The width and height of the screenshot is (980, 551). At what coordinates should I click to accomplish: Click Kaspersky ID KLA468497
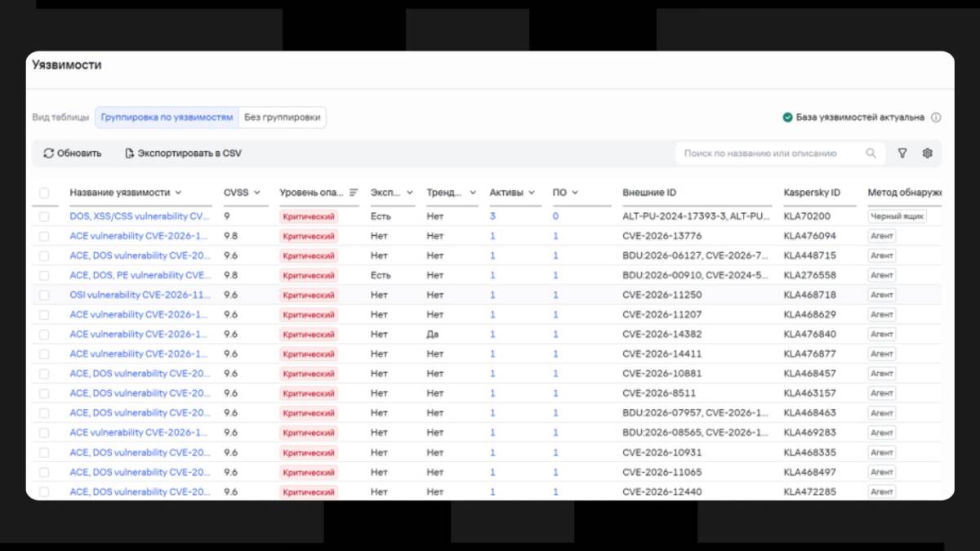(x=810, y=472)
